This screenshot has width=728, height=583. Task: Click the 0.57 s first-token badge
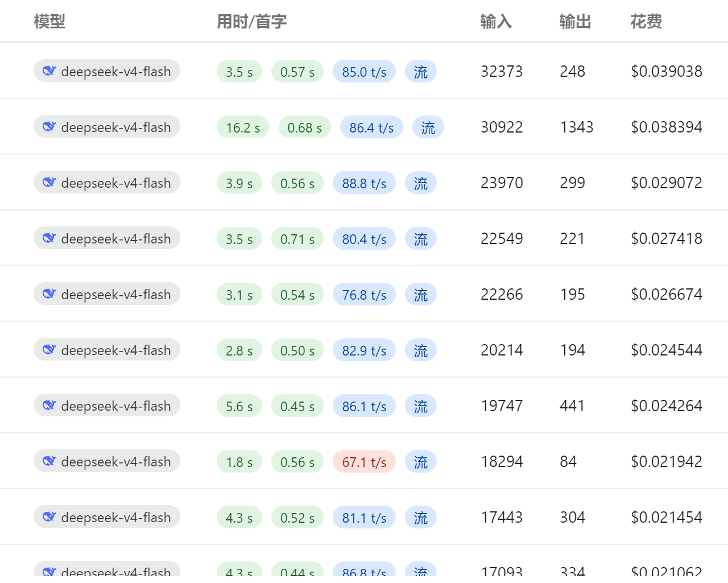(x=297, y=72)
